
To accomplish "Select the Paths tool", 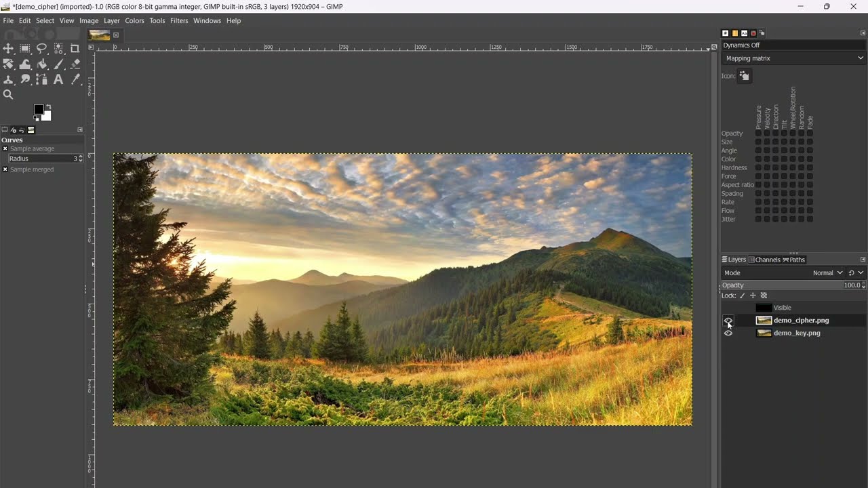I will [41, 79].
